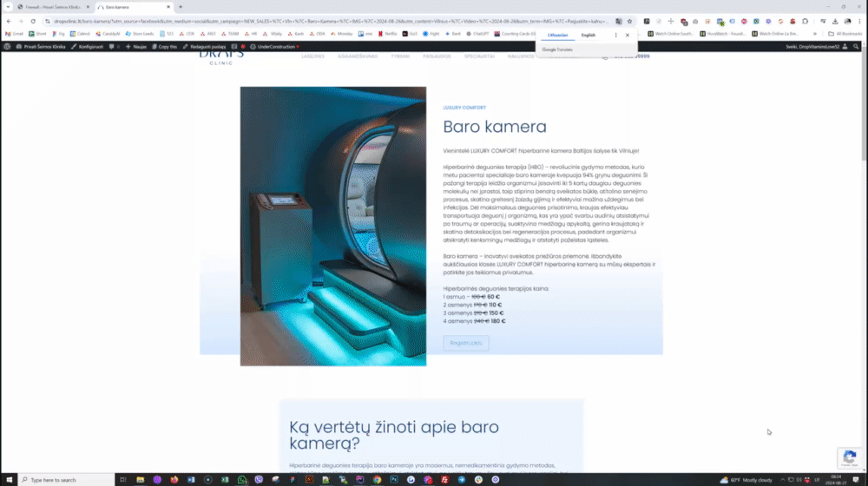Click the reCAPTCHA badge
Image resolution: width=868 pixels, height=486 pixels.
pyautogui.click(x=850, y=457)
